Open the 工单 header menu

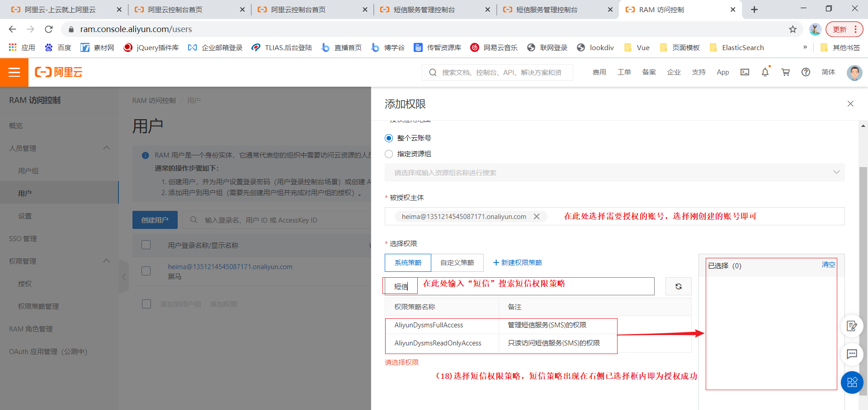coord(624,72)
